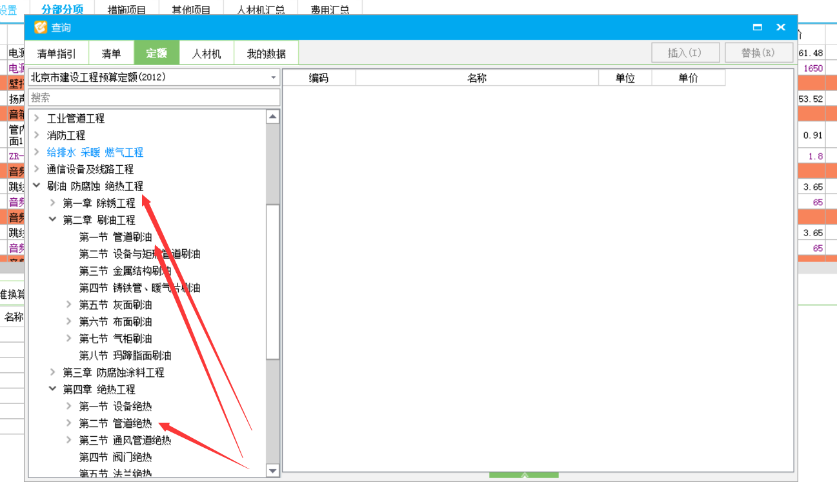
Task: Select 第一节 管道刷油
Action: 116,237
